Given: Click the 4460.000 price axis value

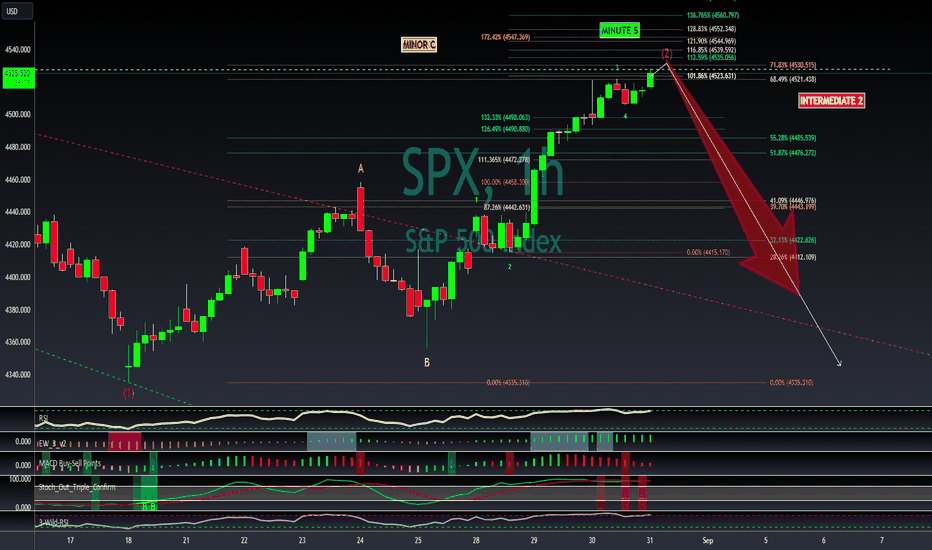Looking at the screenshot, I should click(18, 180).
